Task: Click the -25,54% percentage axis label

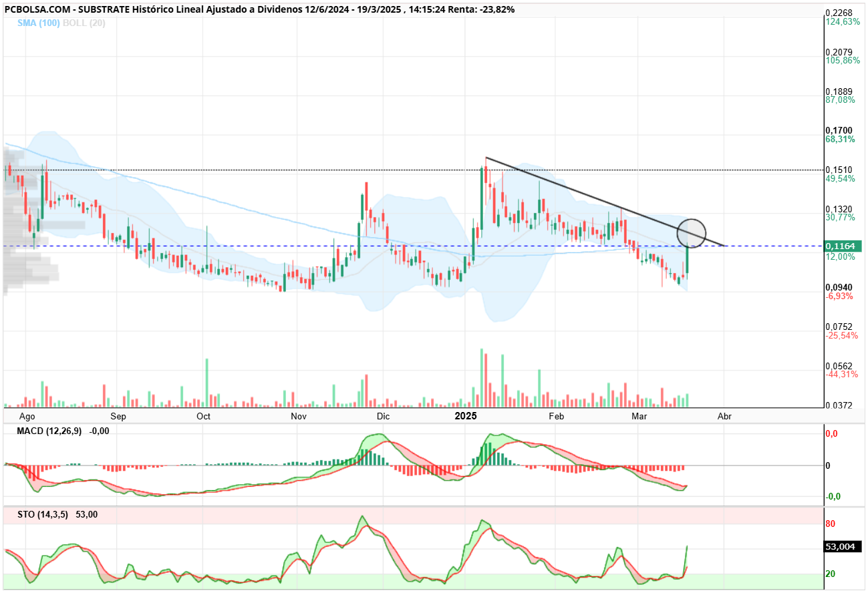Action: tap(841, 335)
